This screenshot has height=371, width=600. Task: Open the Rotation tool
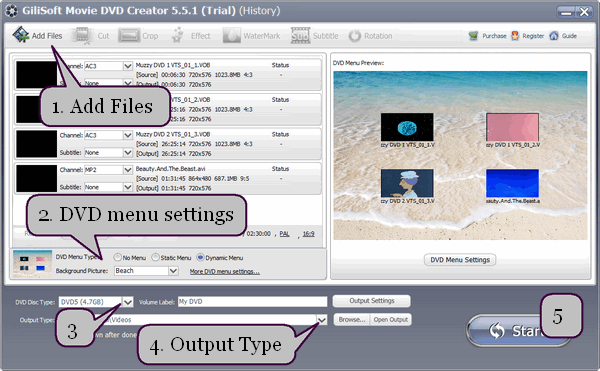[370, 36]
